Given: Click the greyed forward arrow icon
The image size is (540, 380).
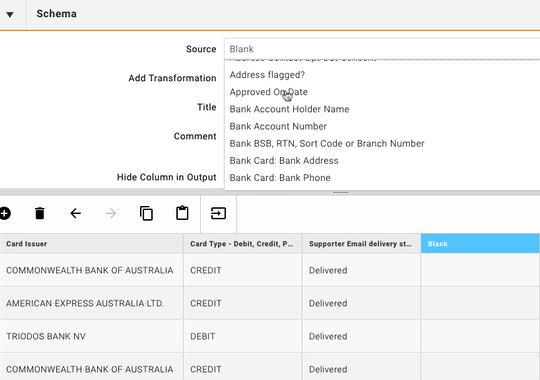Looking at the screenshot, I should tap(111, 213).
